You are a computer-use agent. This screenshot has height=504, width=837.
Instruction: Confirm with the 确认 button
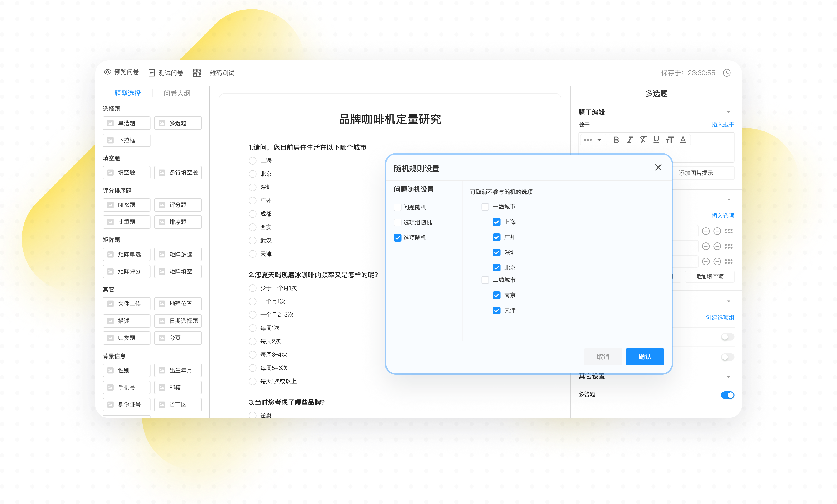(x=644, y=357)
